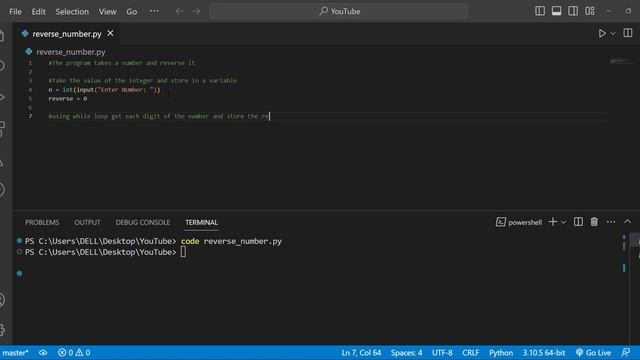Show more menu items via ellipsis

pyautogui.click(x=154, y=11)
